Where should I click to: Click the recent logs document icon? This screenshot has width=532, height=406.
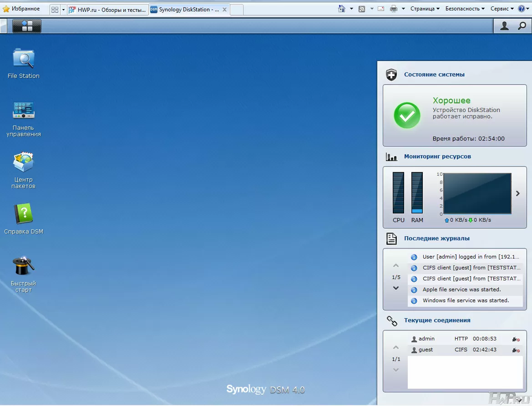[391, 239]
